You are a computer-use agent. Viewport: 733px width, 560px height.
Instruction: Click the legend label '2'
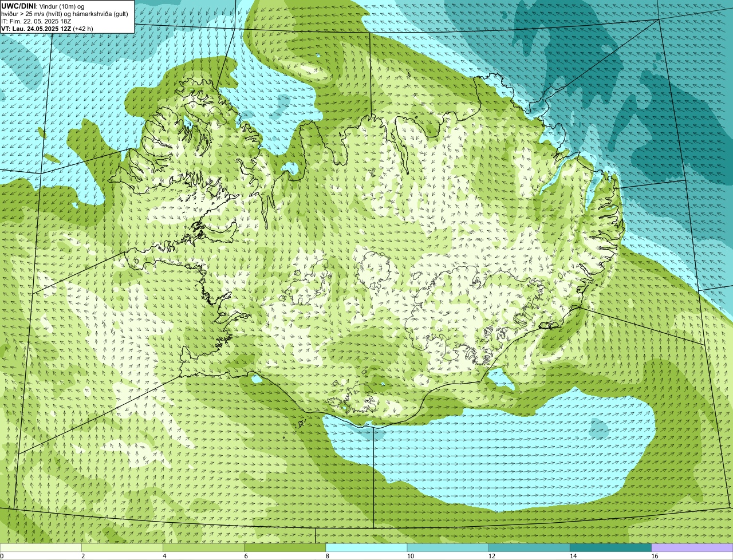click(83, 556)
